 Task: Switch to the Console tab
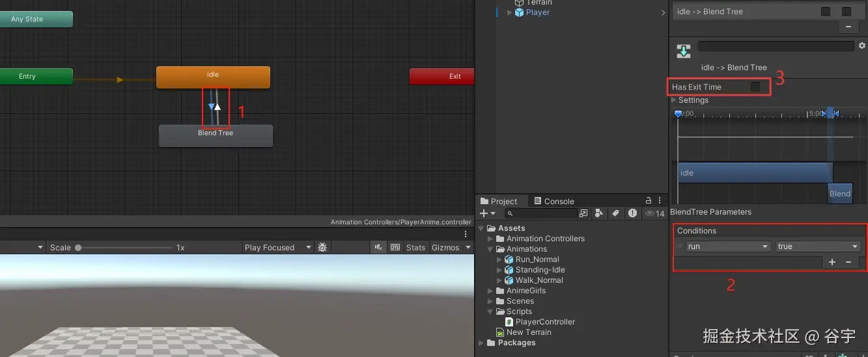click(x=553, y=201)
